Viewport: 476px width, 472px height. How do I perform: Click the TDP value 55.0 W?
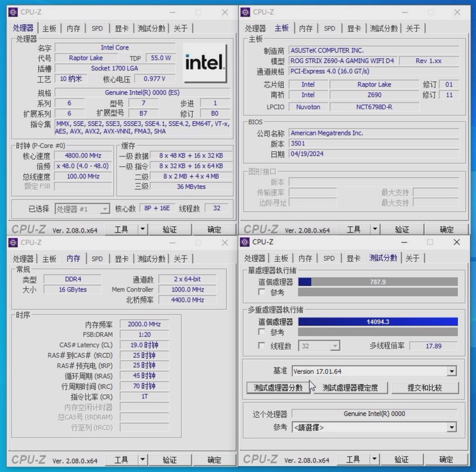pos(160,58)
